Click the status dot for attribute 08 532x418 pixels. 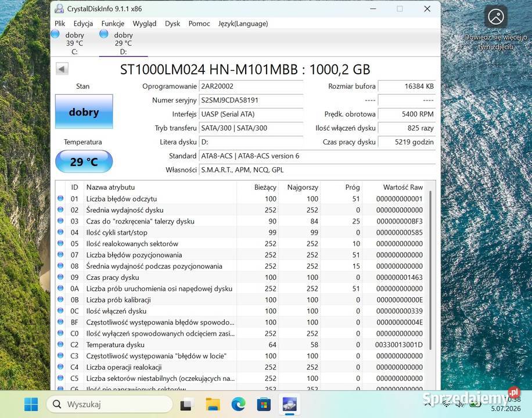click(60, 266)
